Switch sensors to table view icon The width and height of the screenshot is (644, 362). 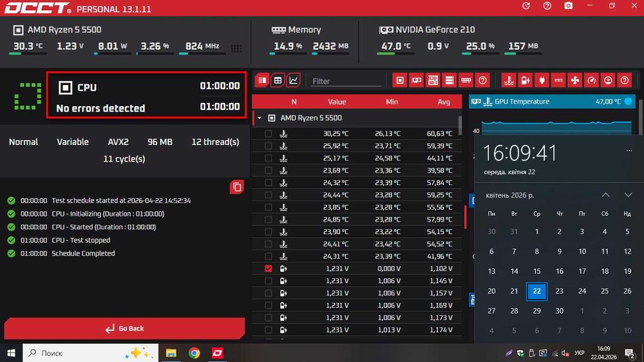pyautogui.click(x=278, y=80)
